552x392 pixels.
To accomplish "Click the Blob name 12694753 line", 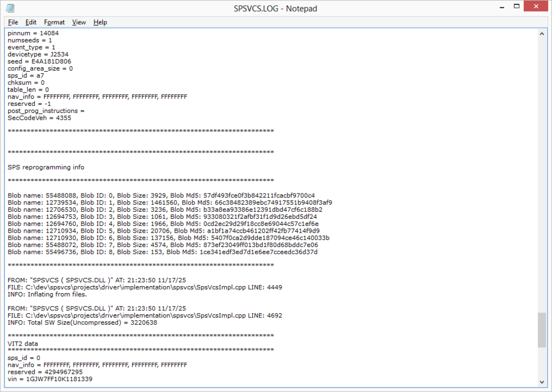I will coord(162,216).
